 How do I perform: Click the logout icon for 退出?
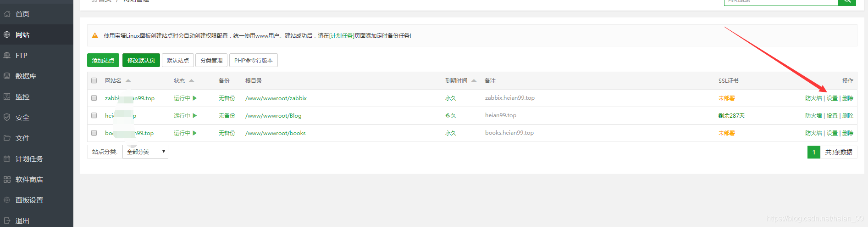[7, 221]
